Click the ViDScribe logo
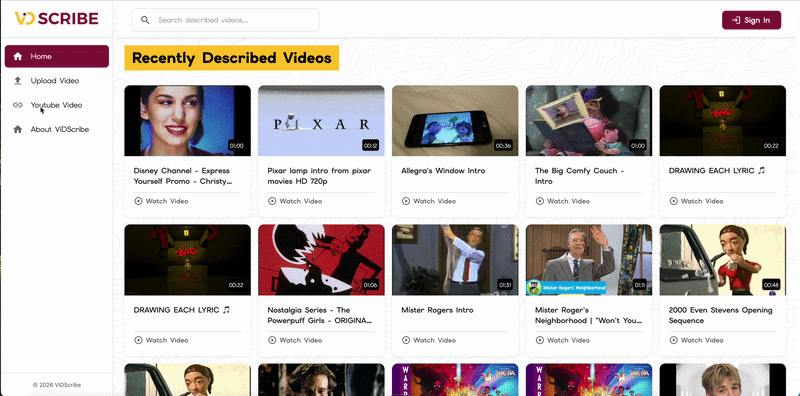800x396 pixels. 56,18
